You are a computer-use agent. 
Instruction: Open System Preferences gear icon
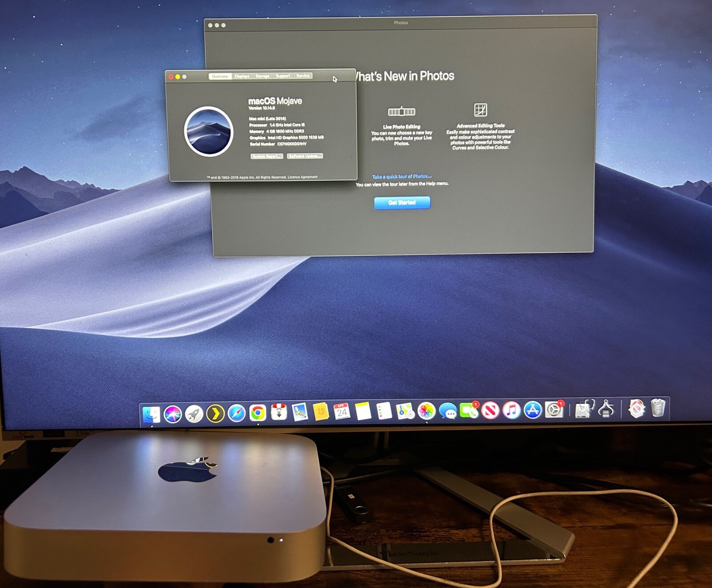[554, 409]
